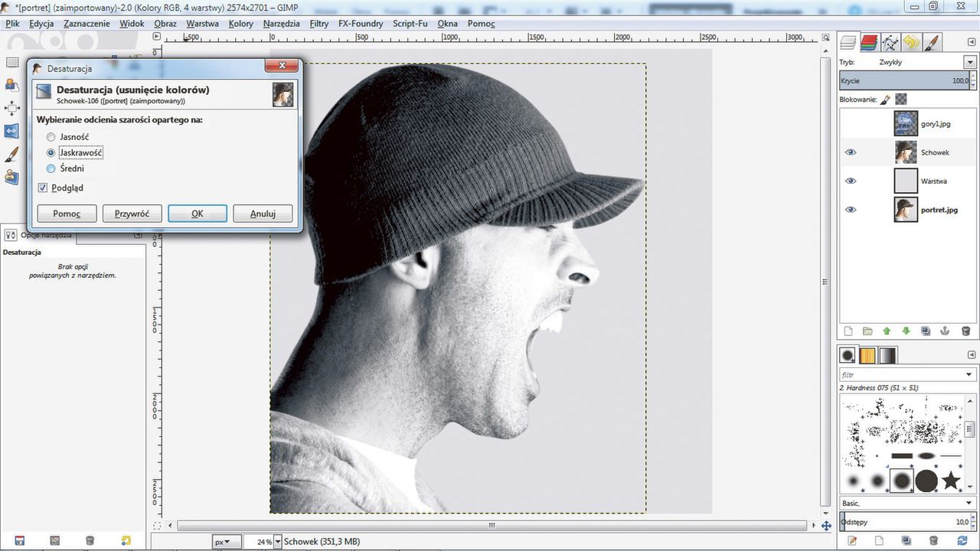
Task: Select the Move tool in toolbox
Action: pyautogui.click(x=11, y=108)
